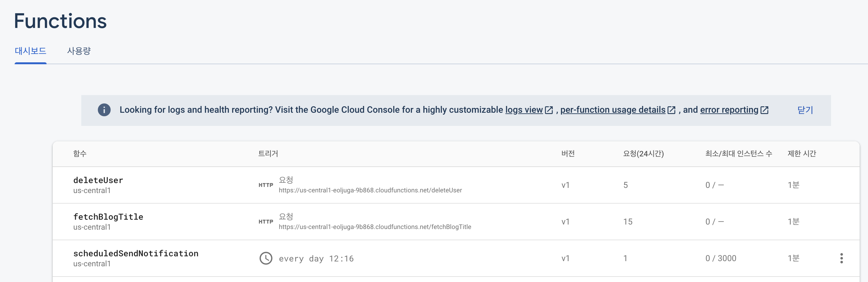Open the logs view link
868x282 pixels.
pyautogui.click(x=524, y=110)
